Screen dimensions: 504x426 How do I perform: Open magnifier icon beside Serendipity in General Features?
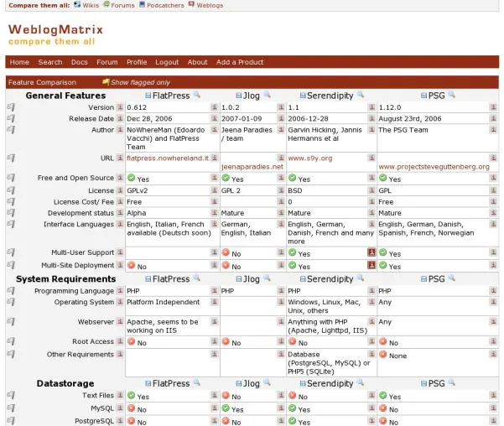[361, 95]
